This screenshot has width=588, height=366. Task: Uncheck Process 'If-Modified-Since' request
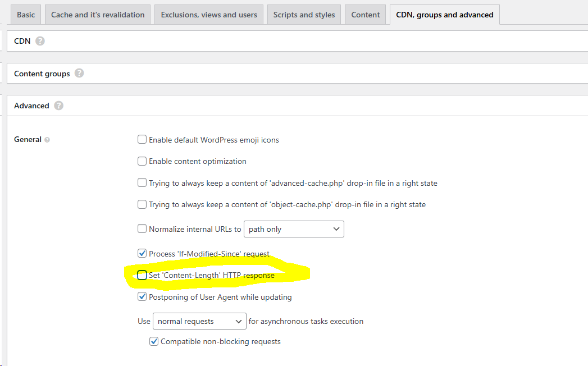[142, 254]
